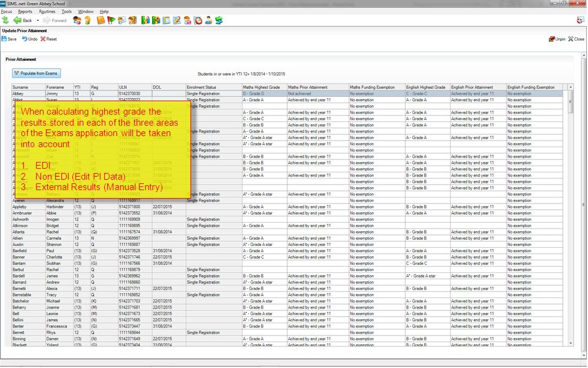This screenshot has height=368, width=588.
Task: Click the person-with-board toolbar icon
Action: pos(122,20)
